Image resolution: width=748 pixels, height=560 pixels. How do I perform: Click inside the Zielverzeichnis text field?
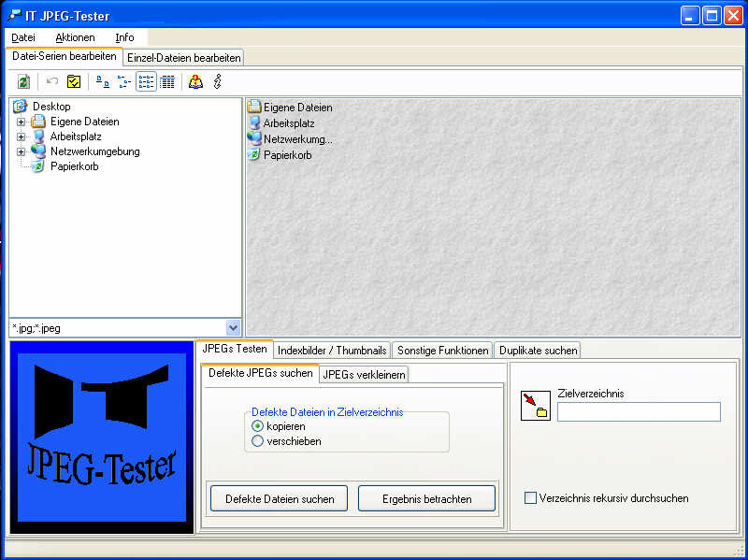639,411
